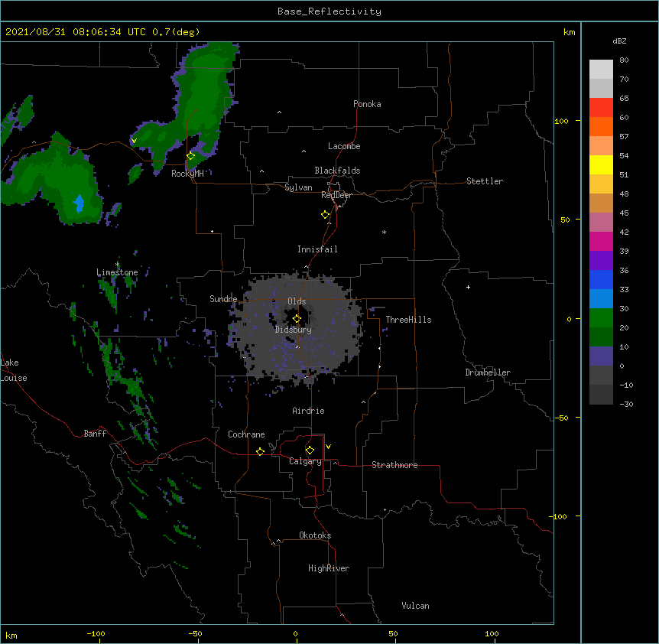The image size is (659, 644).
Task: Click the Okotoks town label
Action: pos(315,535)
